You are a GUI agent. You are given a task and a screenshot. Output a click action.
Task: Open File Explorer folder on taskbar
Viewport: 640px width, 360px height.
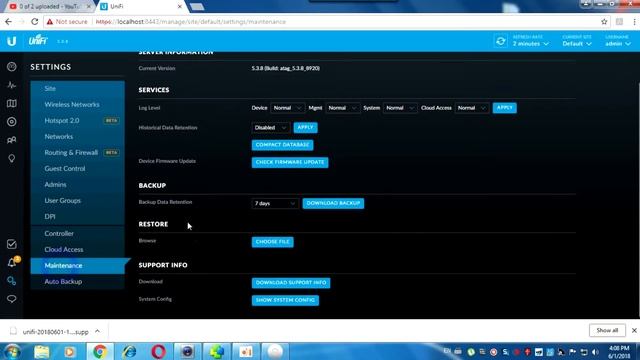pos(42,351)
